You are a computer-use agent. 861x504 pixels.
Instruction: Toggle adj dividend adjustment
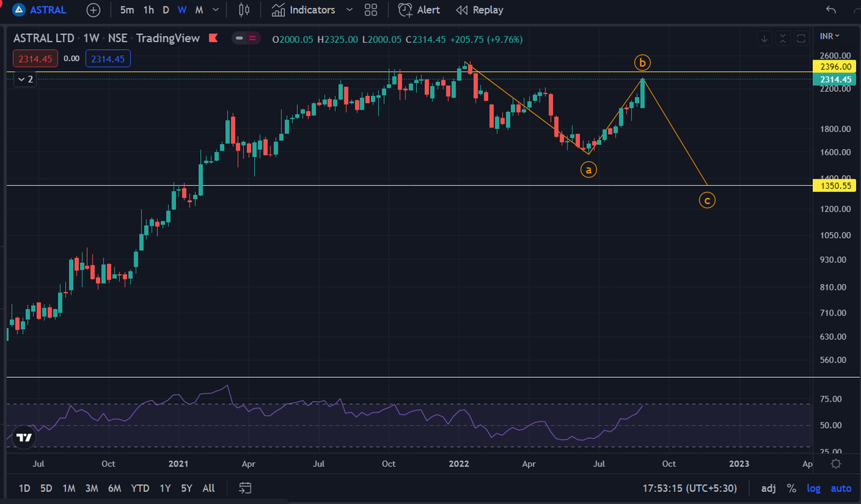click(768, 488)
